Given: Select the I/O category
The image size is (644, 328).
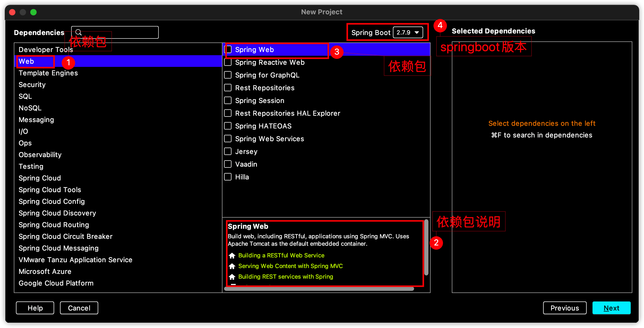Looking at the screenshot, I should coord(118,131).
